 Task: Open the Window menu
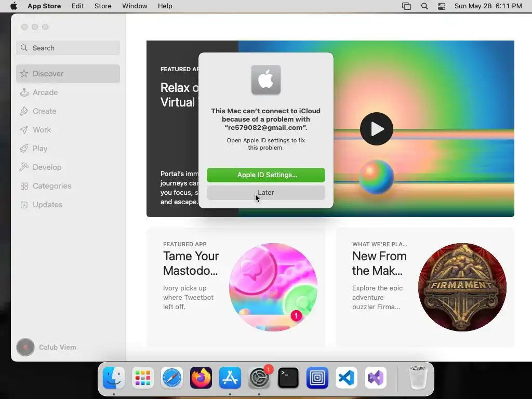[x=135, y=6]
